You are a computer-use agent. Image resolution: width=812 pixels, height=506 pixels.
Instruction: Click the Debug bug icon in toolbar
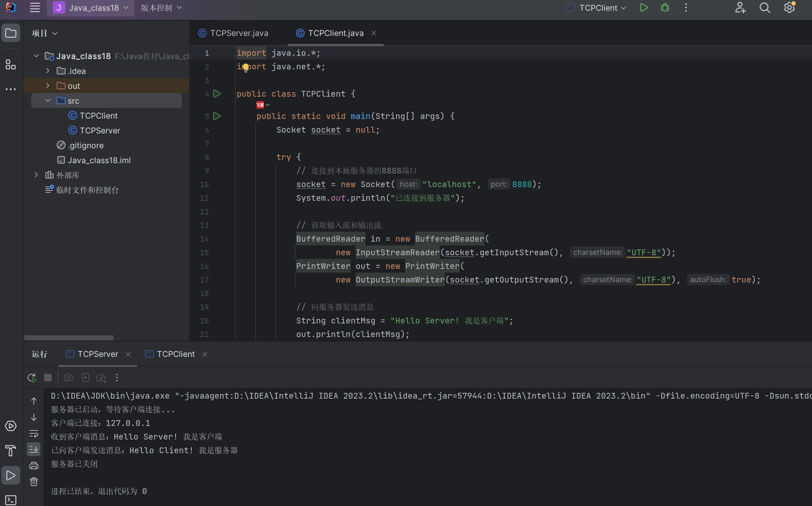tap(665, 7)
